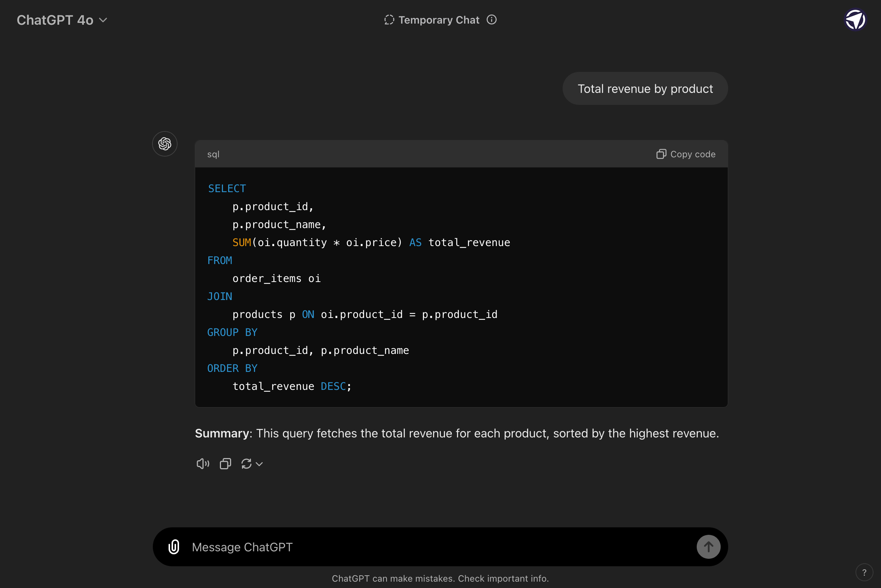
Task: Click the ChatGPT logo icon top-left
Action: point(165,143)
